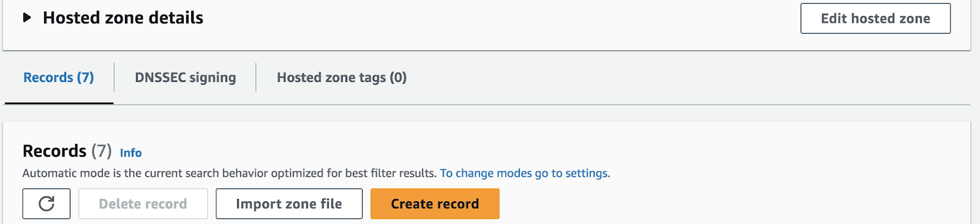Click the word 'settings' in the blue link
The width and height of the screenshot is (980, 224).
tap(587, 173)
